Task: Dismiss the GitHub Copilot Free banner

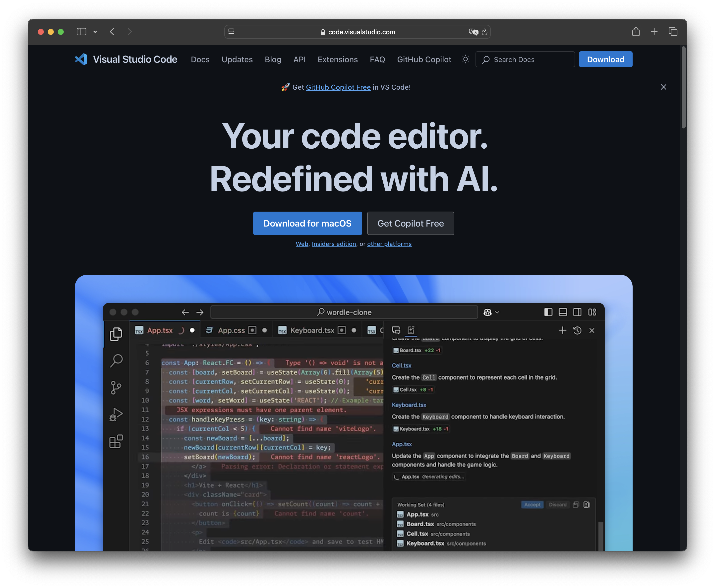Action: pyautogui.click(x=663, y=87)
